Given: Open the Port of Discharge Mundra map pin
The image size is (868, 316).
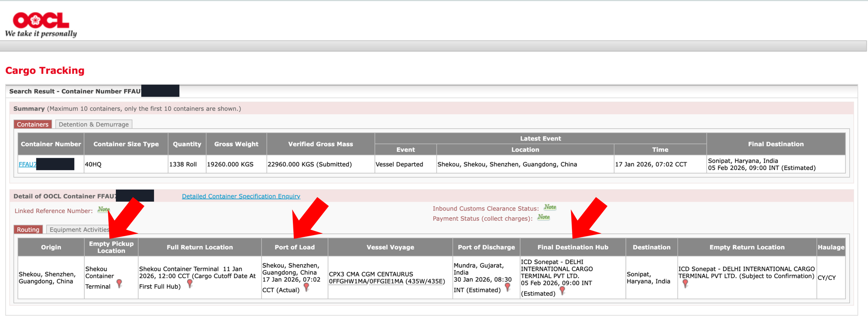Looking at the screenshot, I should tap(507, 287).
